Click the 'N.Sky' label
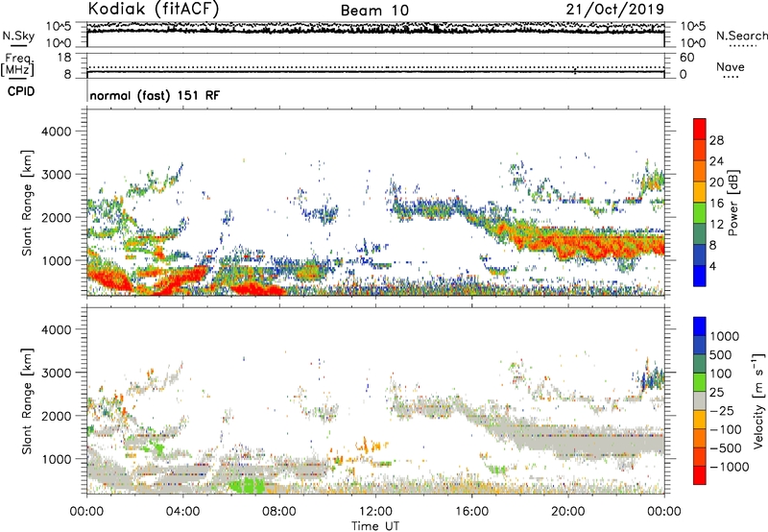 coord(18,36)
